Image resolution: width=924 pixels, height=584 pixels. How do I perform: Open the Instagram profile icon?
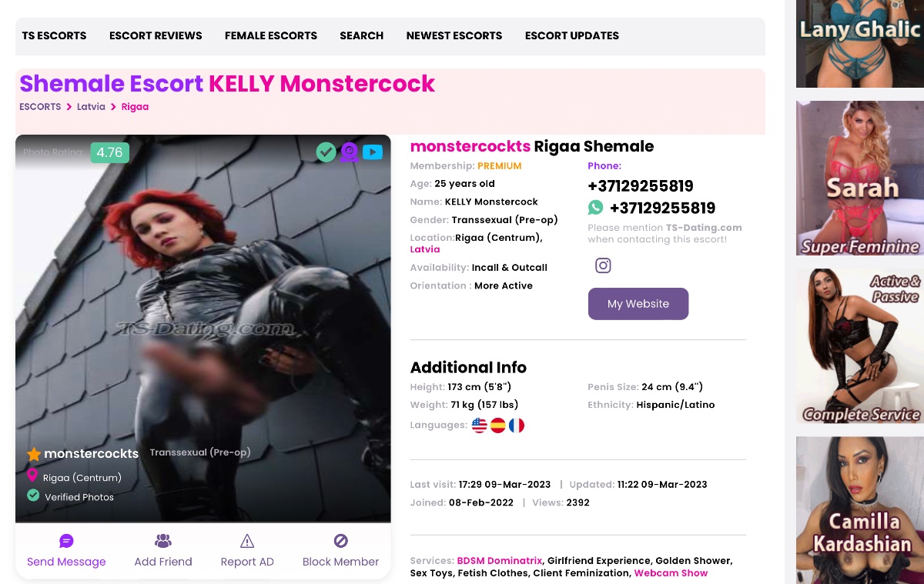pos(603,265)
